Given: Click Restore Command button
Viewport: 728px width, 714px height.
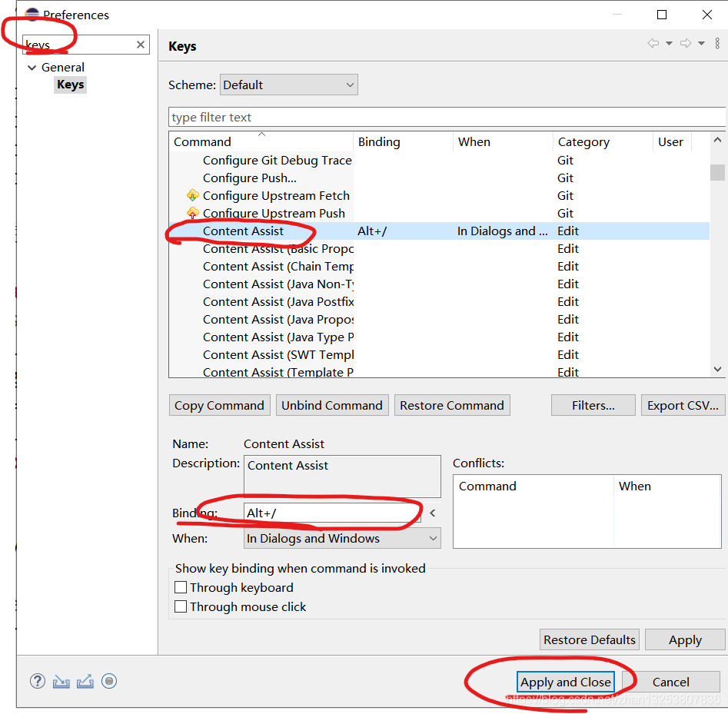Looking at the screenshot, I should [x=452, y=405].
